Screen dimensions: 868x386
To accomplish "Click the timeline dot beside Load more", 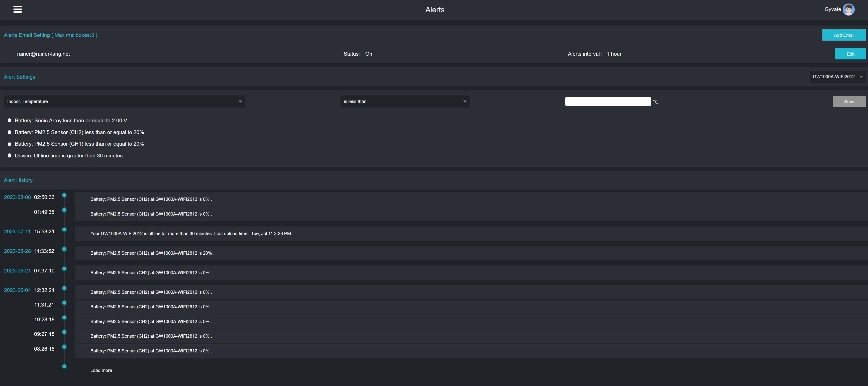I will coord(64,366).
